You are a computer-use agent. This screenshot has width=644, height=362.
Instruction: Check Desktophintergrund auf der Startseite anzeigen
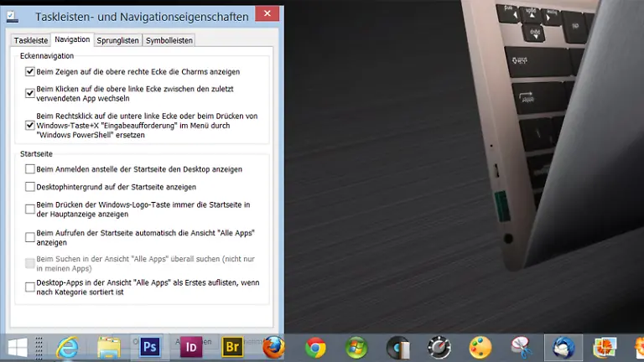pyautogui.click(x=30, y=187)
